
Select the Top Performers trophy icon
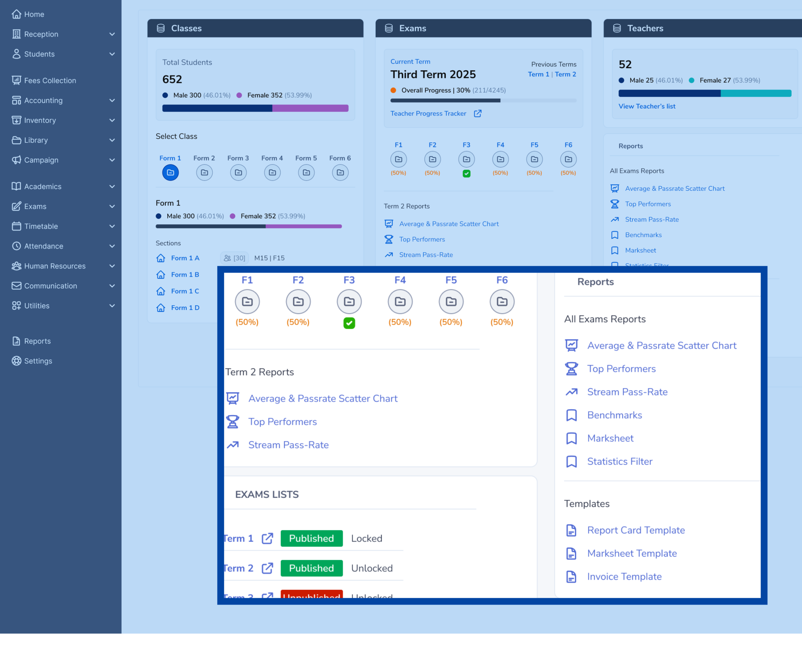[233, 421]
